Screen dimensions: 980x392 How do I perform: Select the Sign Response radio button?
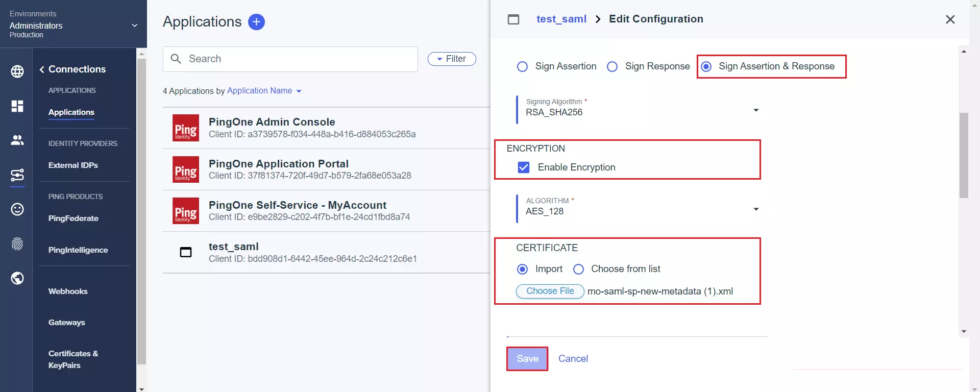(612, 67)
